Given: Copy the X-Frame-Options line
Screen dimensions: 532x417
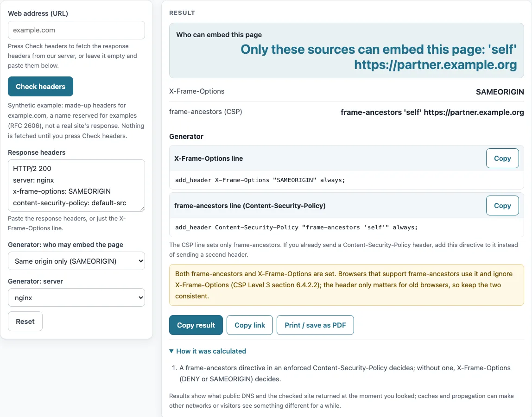Looking at the screenshot, I should pyautogui.click(x=502, y=158).
